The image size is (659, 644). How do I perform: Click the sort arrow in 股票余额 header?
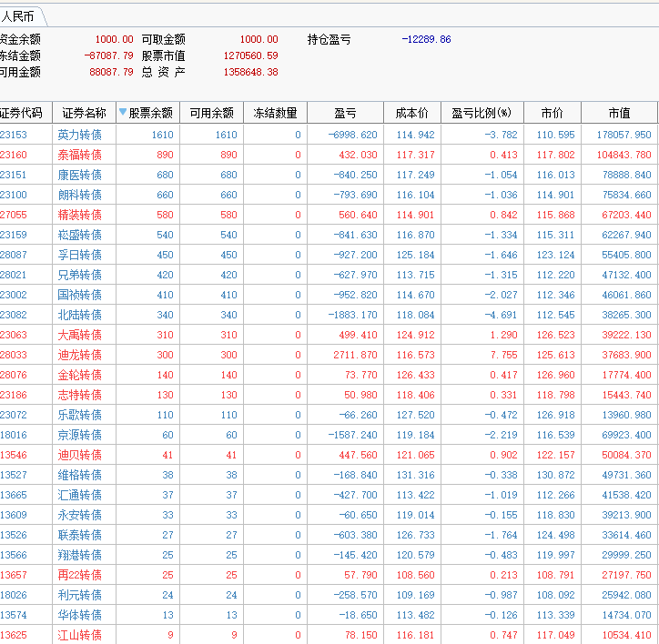pos(123,113)
